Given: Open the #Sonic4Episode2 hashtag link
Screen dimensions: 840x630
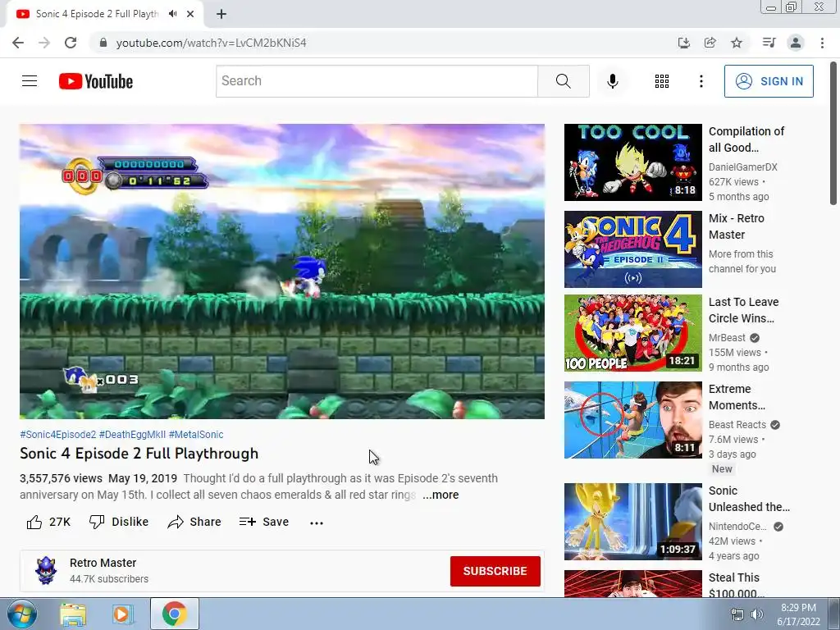Looking at the screenshot, I should tap(58, 435).
